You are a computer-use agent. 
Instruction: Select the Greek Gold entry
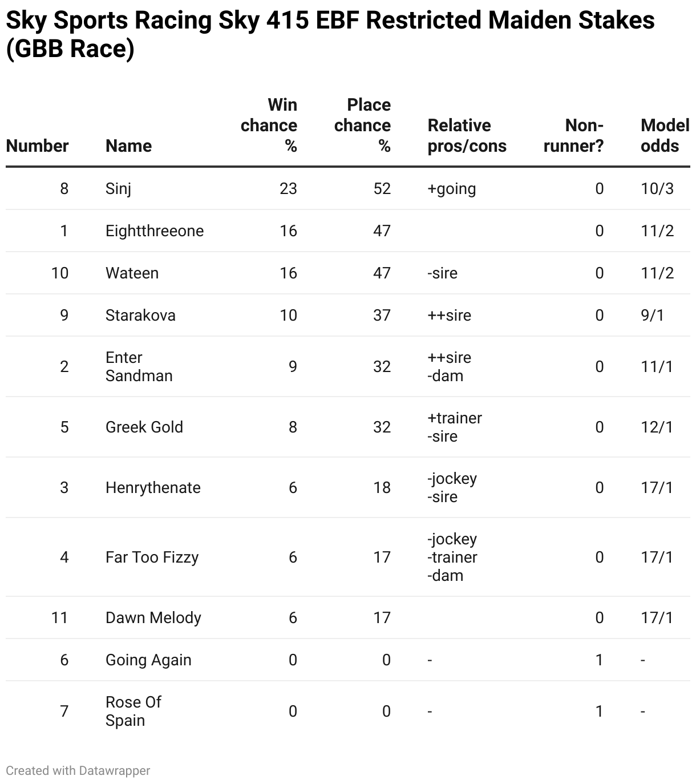tap(144, 427)
